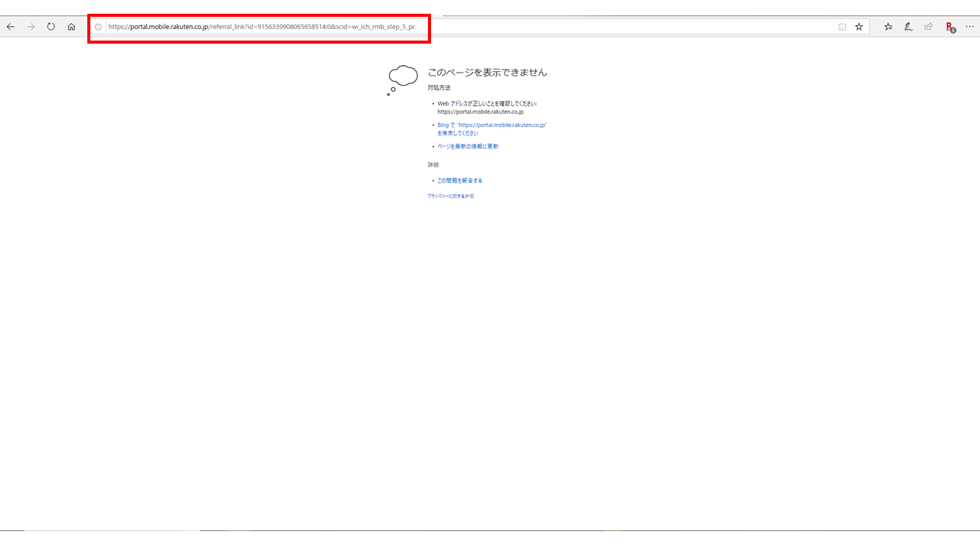Image resolution: width=980 pixels, height=551 pixels.
Task: Click the ページを最新の情報に更新 link
Action: 468,146
